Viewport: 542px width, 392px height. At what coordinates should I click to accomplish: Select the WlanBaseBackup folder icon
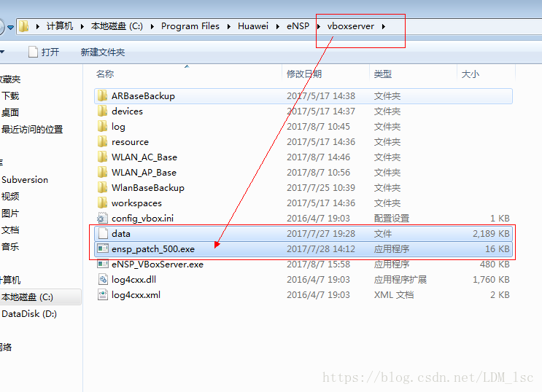point(102,187)
